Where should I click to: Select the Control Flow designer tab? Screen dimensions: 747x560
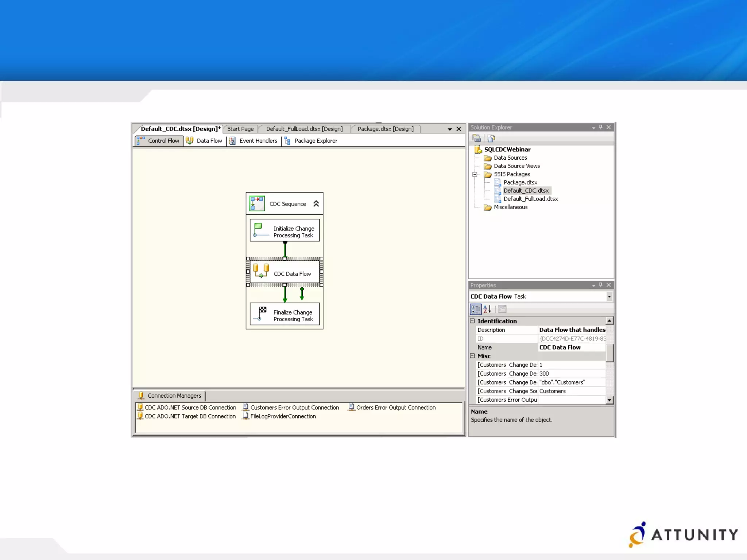159,141
